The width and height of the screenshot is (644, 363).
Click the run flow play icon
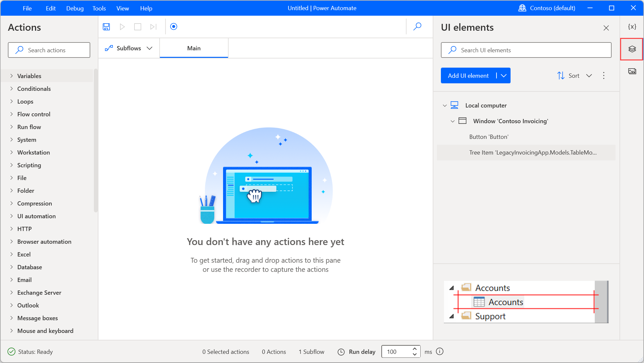click(122, 26)
